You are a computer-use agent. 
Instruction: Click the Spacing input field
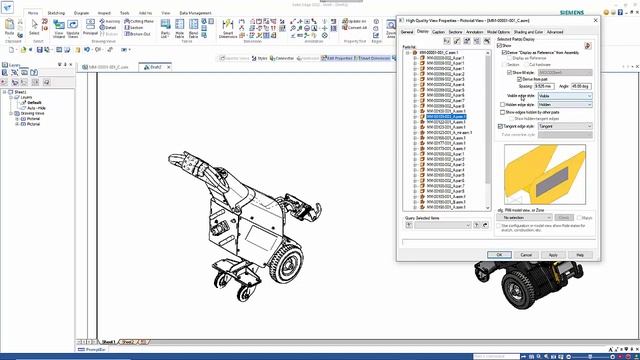coord(544,87)
